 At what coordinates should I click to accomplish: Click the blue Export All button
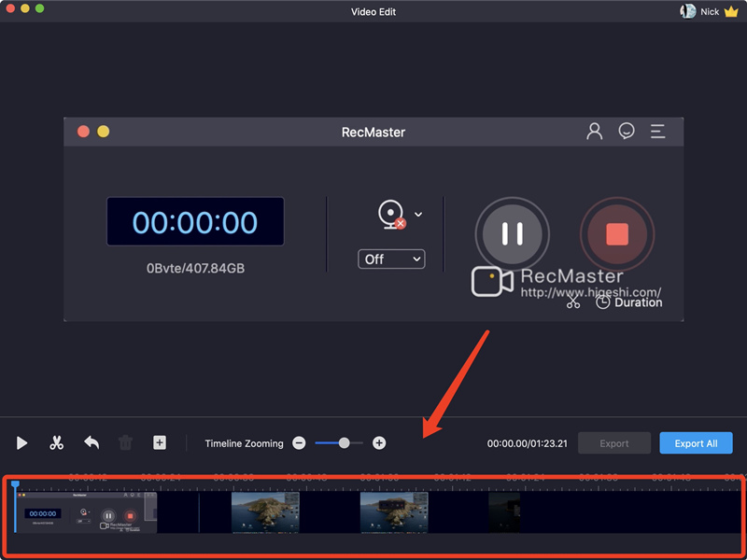pos(696,443)
